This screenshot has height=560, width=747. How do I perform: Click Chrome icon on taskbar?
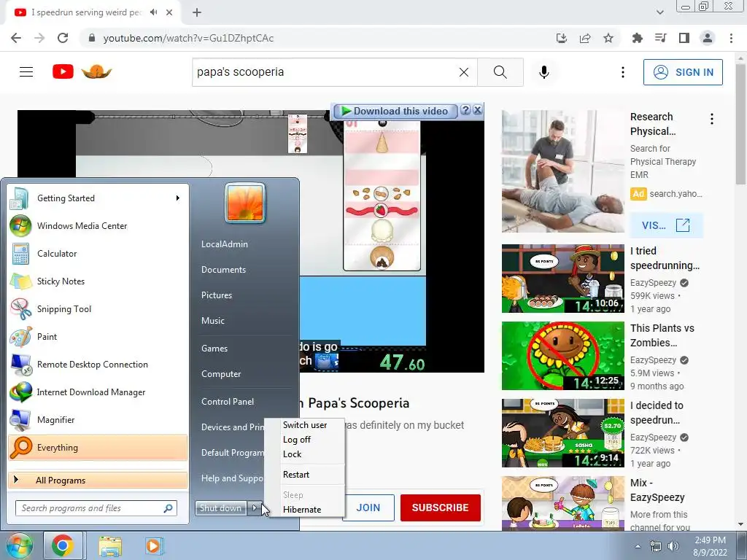pyautogui.click(x=63, y=545)
